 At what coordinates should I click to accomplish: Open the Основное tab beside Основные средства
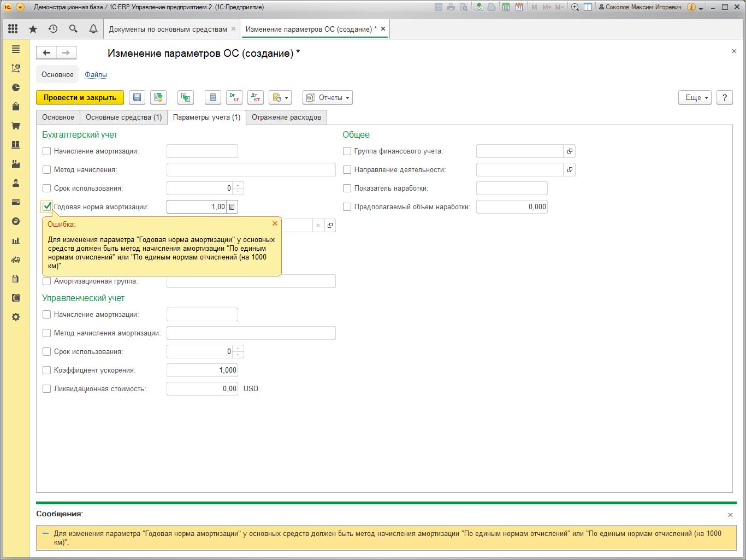[x=58, y=117]
